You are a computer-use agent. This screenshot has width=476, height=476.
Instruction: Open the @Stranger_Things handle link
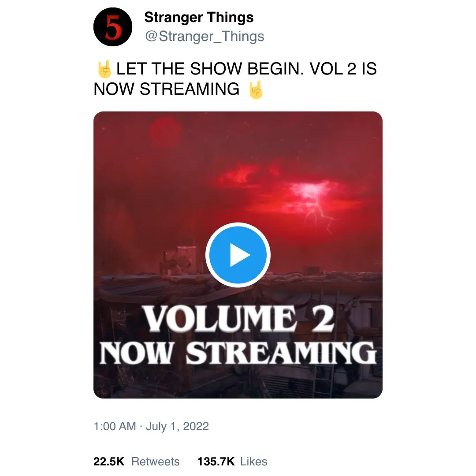point(205,37)
